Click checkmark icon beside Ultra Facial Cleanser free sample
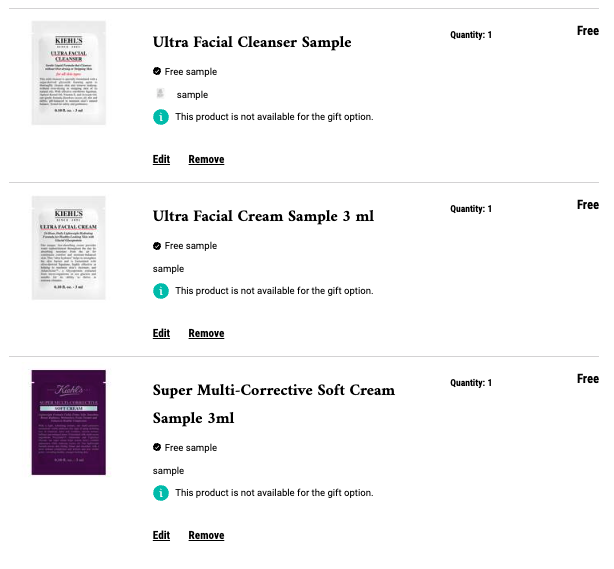This screenshot has height=569, width=614. 157,71
